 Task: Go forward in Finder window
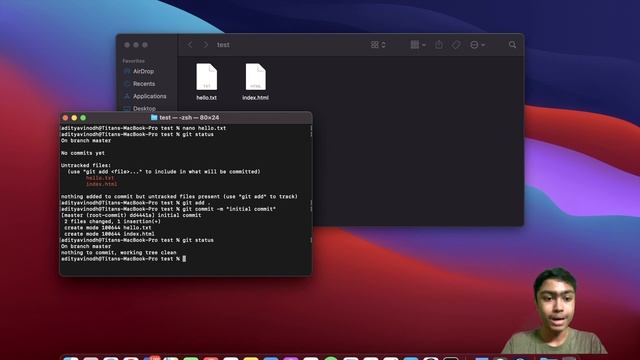pyautogui.click(x=205, y=45)
